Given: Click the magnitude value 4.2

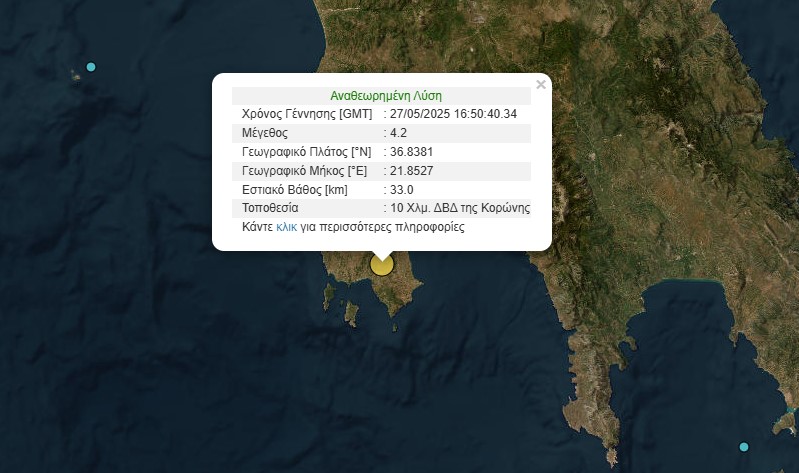Looking at the screenshot, I should click(x=400, y=133).
